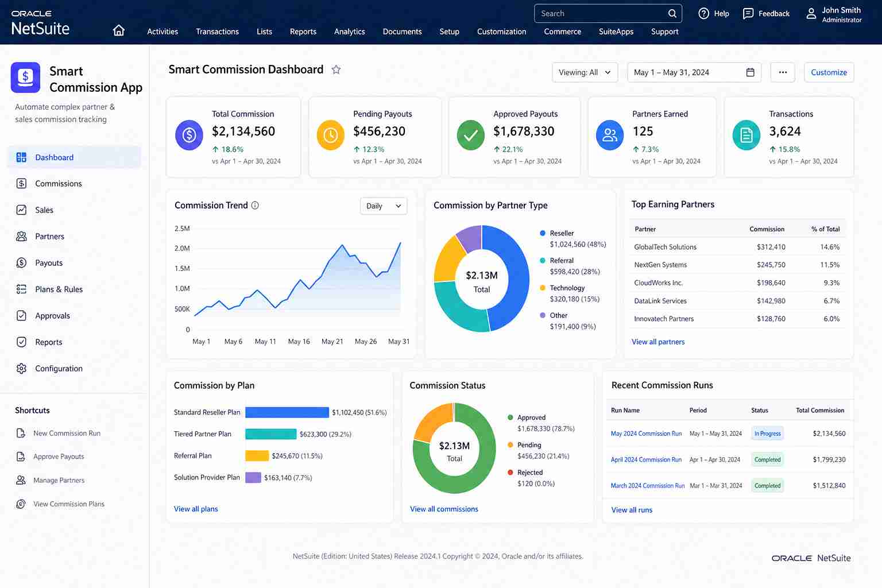
Task: Click the Partners Earned people icon
Action: coord(610,135)
